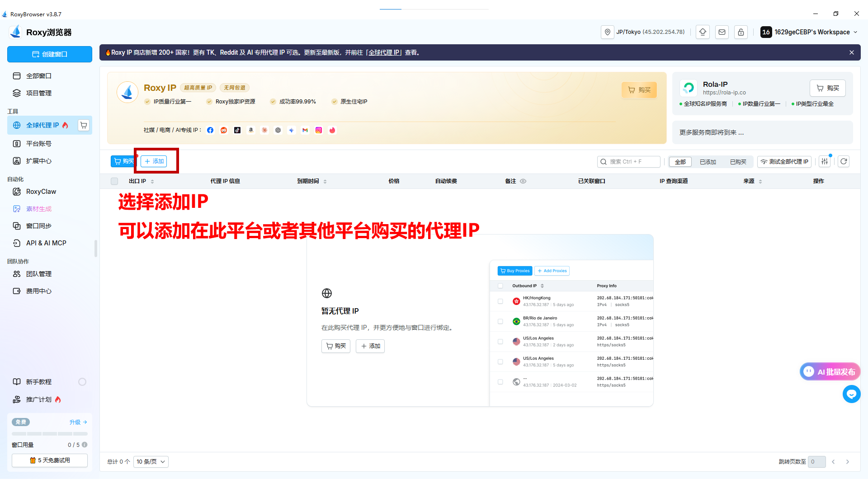Tick the BR/Rio de Janeiro row checkbox
868x488 pixels.
pos(500,322)
